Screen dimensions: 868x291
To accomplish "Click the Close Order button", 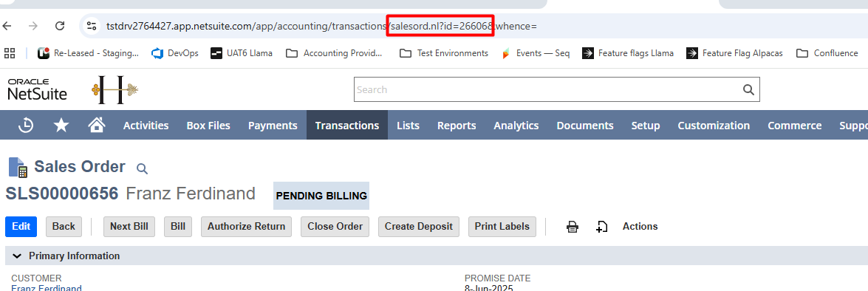I will [335, 226].
